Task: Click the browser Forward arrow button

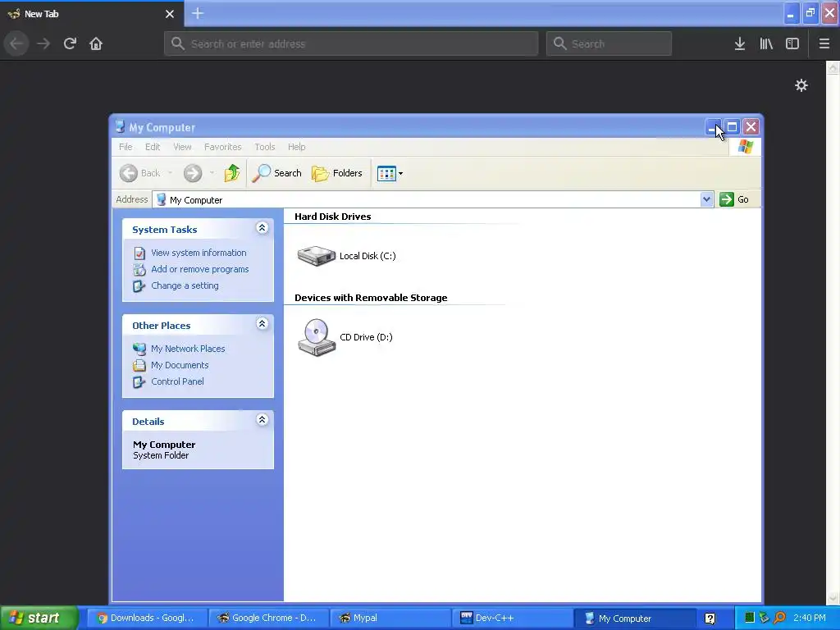Action: click(43, 44)
